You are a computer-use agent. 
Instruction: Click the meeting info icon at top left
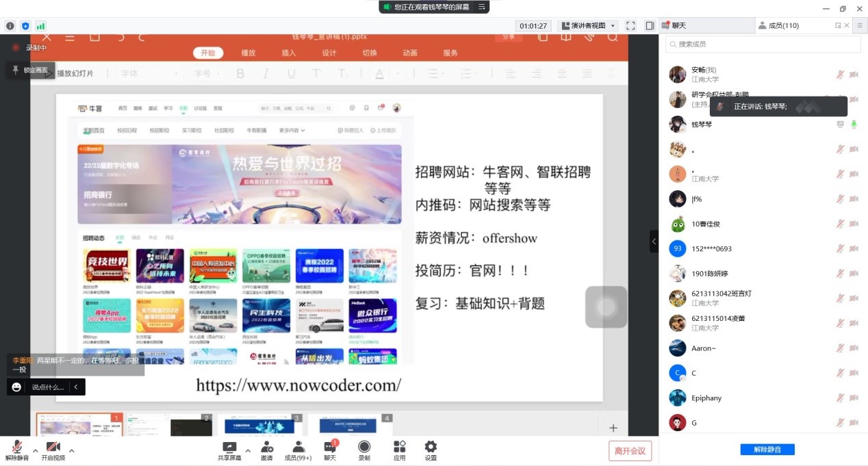pos(10,26)
